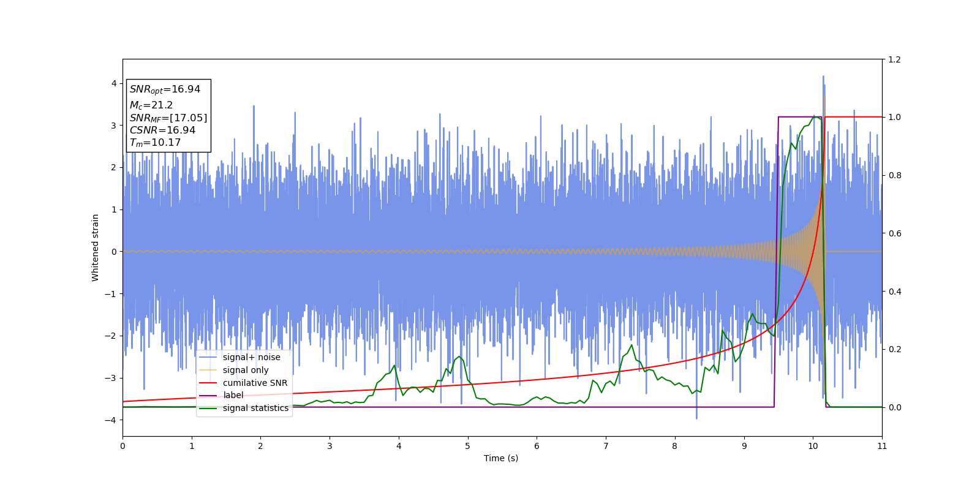980x490 pixels.
Task: Click x-axis tick label 8
Action: click(x=675, y=446)
